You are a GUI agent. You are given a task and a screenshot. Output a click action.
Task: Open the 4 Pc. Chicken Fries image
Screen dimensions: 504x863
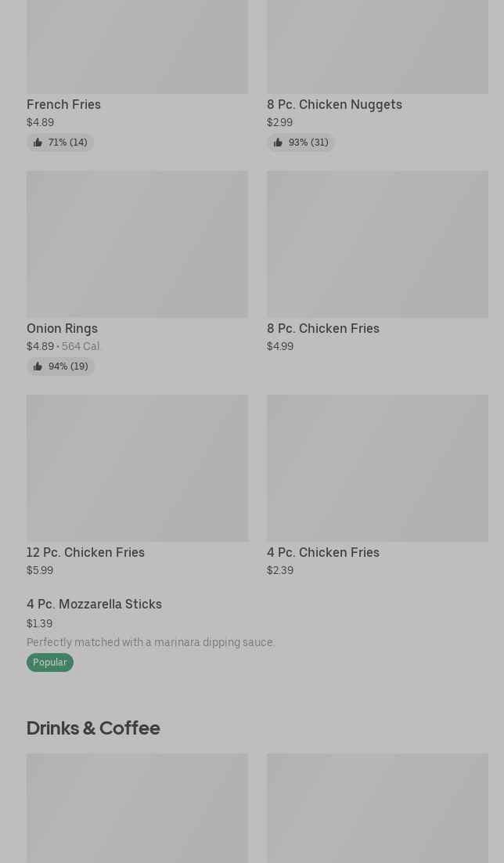pyautogui.click(x=377, y=468)
